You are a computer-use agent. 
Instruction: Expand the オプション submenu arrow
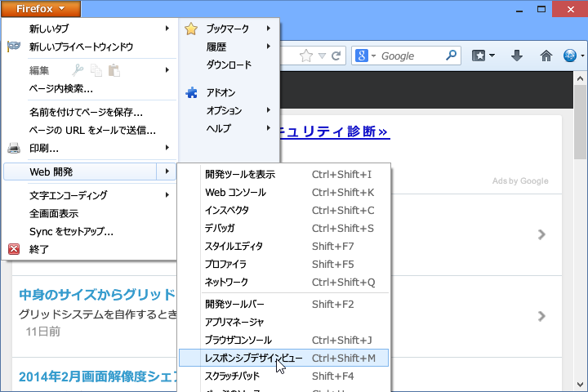tap(269, 110)
